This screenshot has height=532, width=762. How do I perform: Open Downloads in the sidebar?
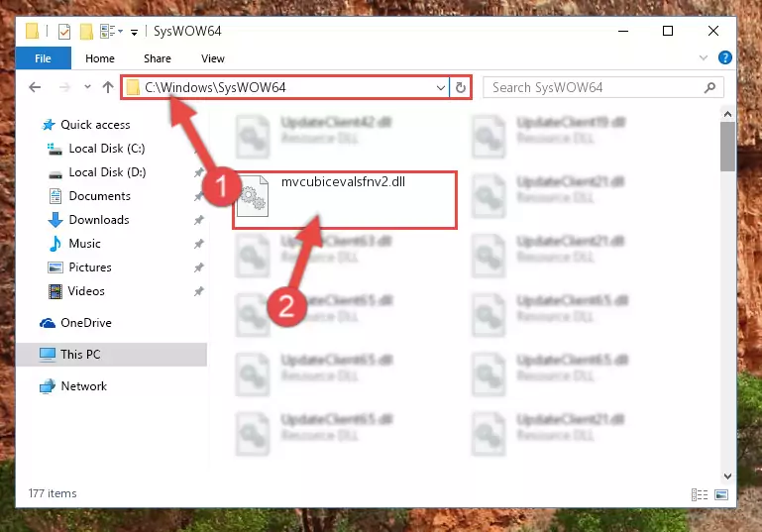pos(99,220)
